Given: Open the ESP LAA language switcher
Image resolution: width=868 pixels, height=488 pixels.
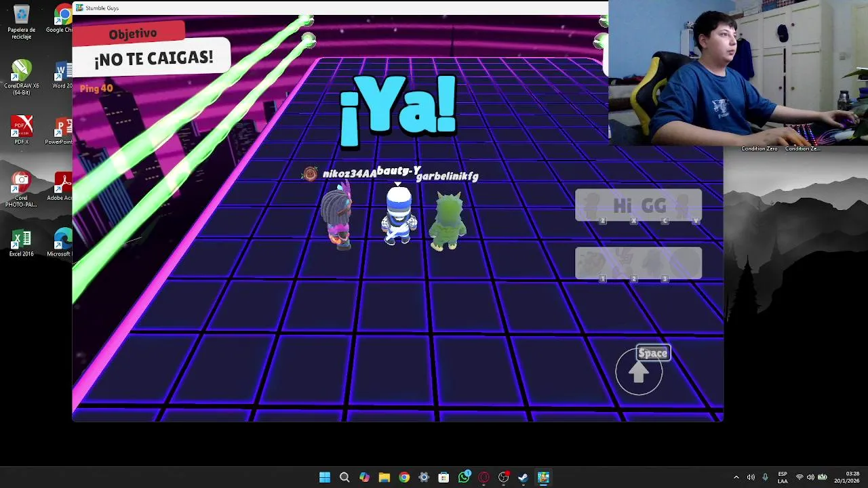Looking at the screenshot, I should (783, 477).
